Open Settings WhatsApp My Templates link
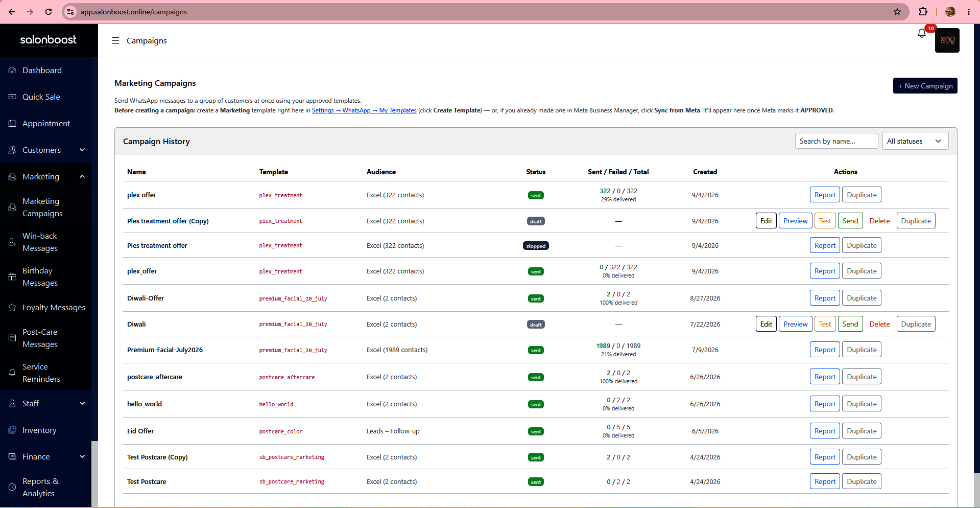 coord(364,110)
